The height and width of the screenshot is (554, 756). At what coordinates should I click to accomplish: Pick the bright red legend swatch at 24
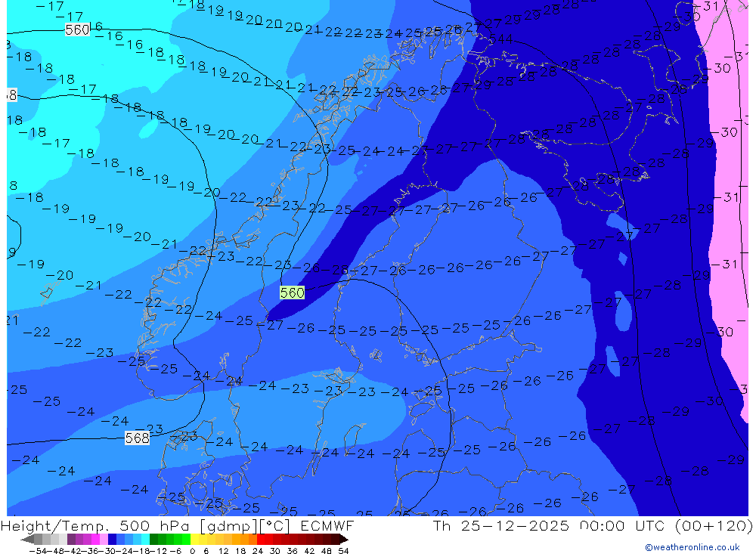coord(261,540)
